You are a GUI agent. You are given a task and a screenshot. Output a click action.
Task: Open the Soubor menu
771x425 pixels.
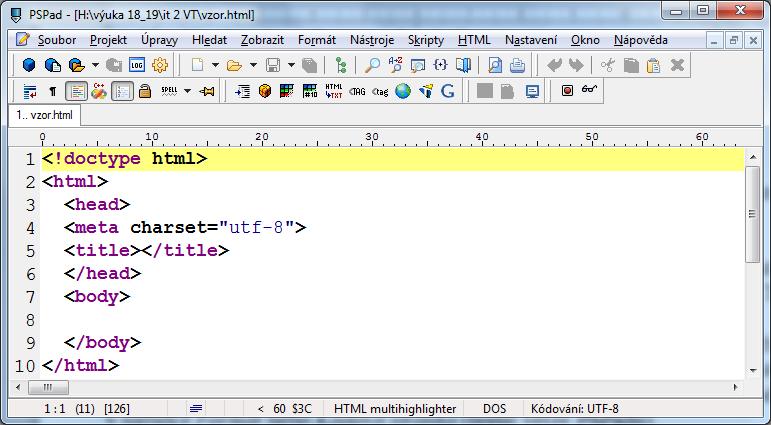(x=57, y=40)
